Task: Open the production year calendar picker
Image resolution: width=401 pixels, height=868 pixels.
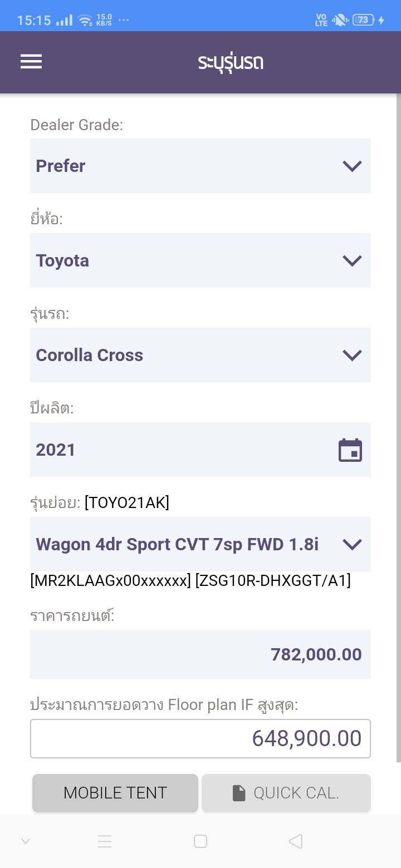Action: (x=350, y=450)
